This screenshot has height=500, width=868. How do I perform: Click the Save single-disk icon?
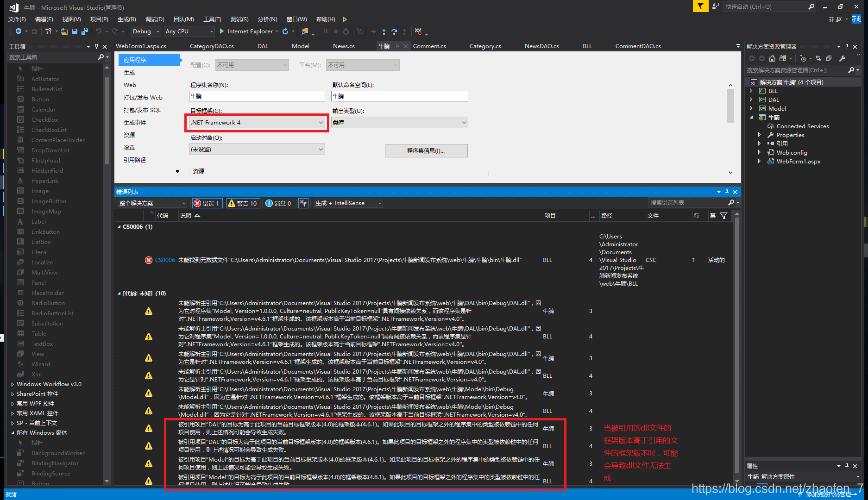74,31
